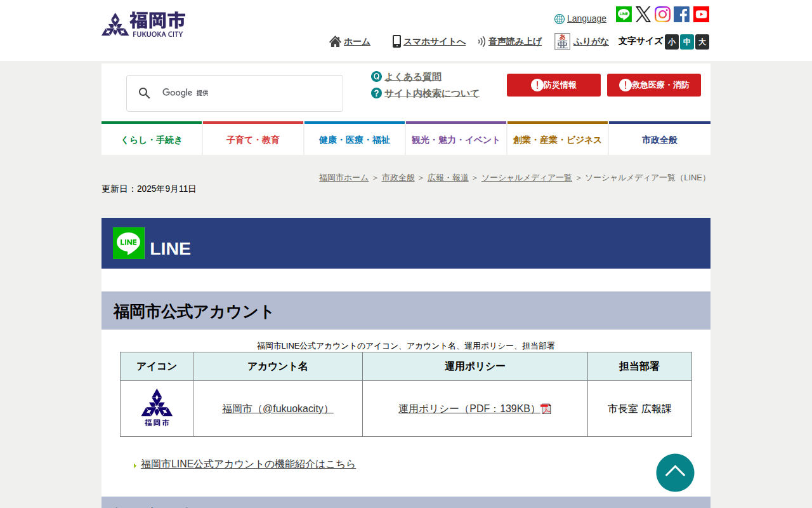Viewport: 812px width, 508px height.
Task: Set text size to small (小)
Action: pos(672,42)
